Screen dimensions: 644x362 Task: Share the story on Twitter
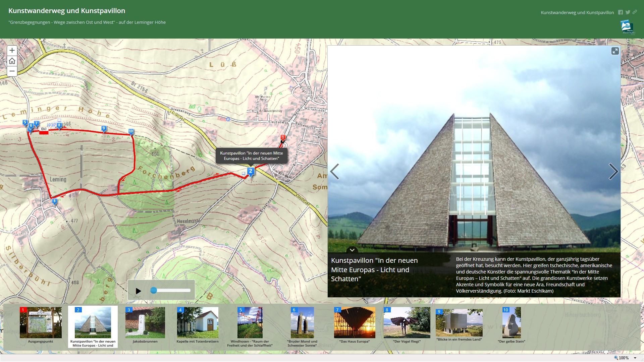click(628, 12)
